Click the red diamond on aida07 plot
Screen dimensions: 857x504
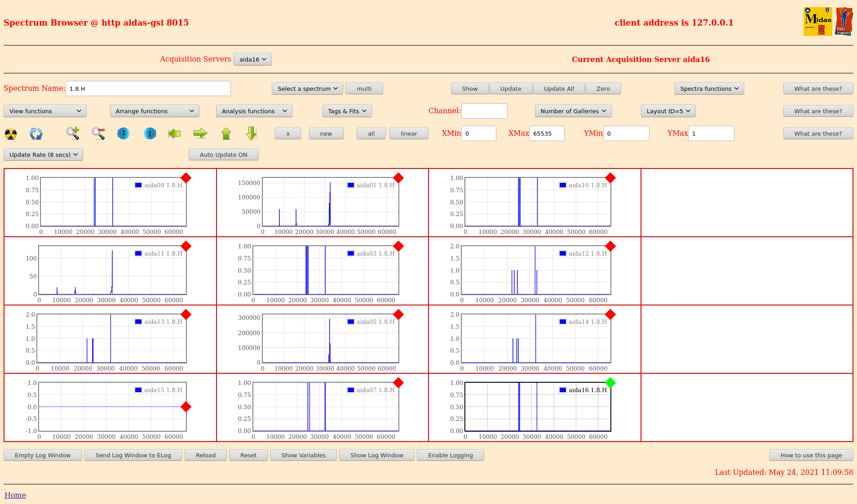tap(398, 383)
